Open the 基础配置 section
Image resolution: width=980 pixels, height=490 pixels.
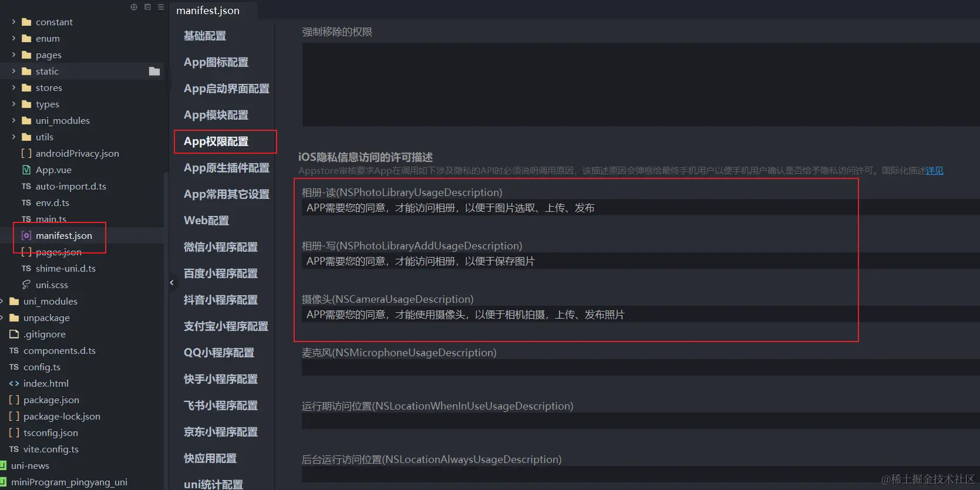click(x=205, y=36)
